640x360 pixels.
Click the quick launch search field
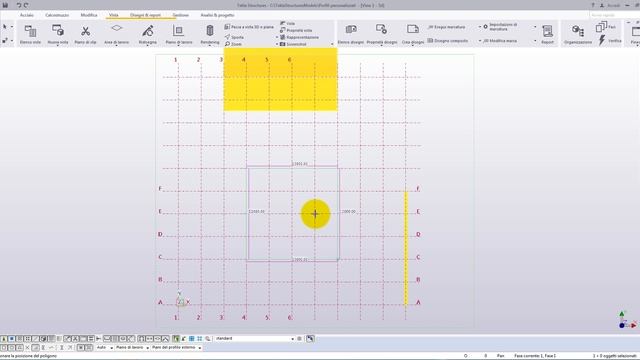tap(614, 15)
